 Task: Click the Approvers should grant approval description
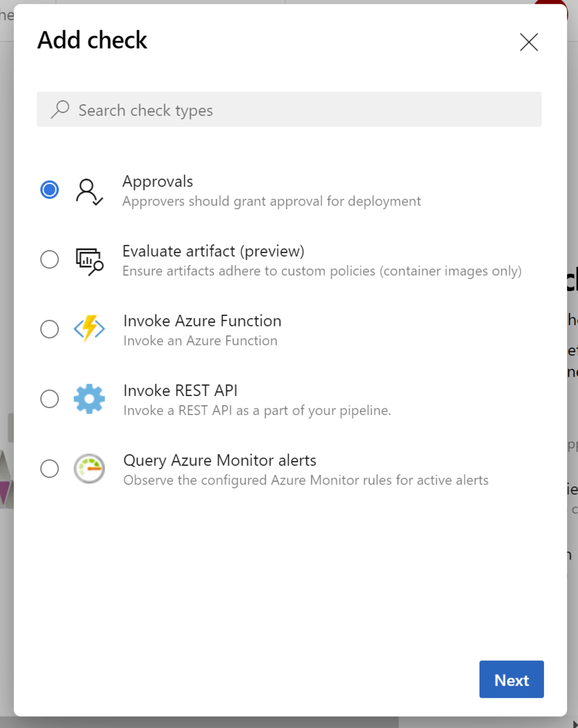(x=272, y=201)
